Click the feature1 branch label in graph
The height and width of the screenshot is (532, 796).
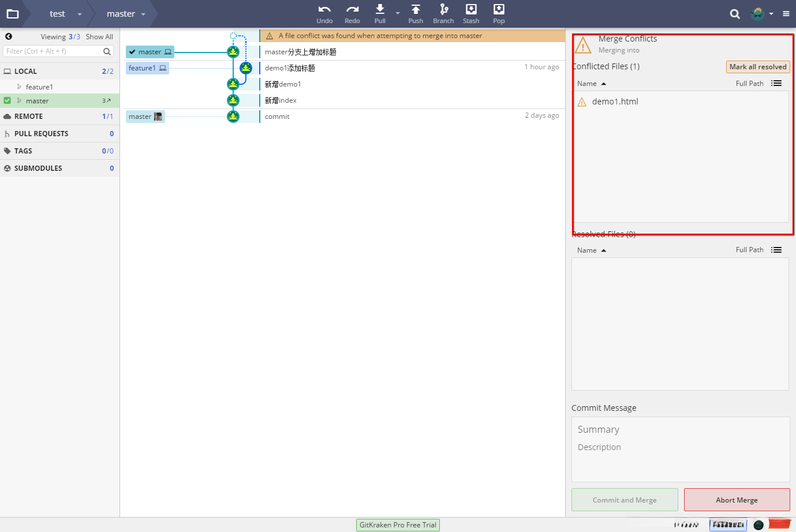(x=147, y=68)
